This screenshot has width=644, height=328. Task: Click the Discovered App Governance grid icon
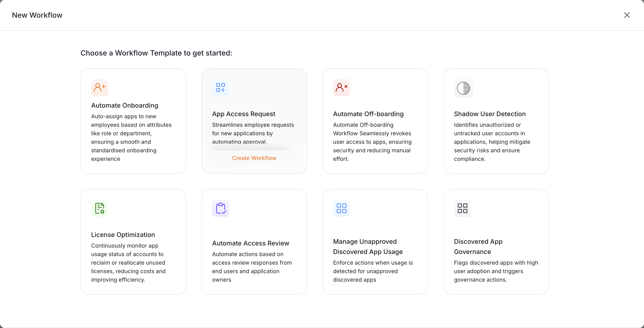pyautogui.click(x=463, y=208)
